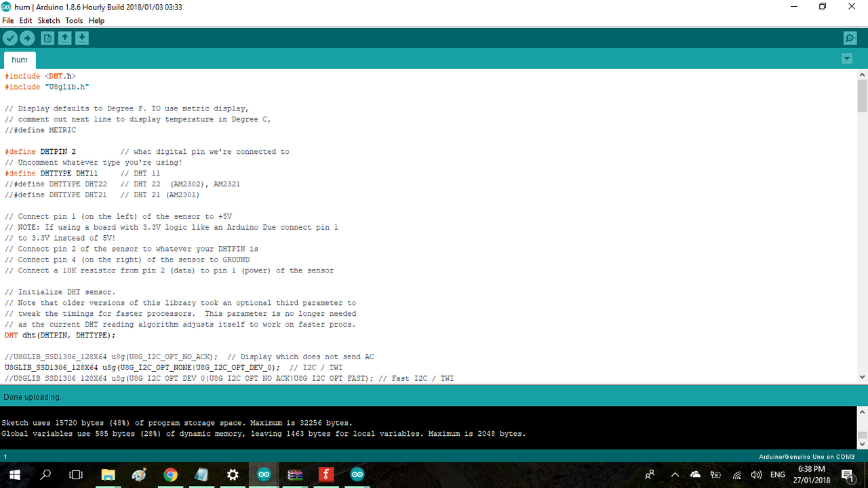Click the console scrollbar down arrow
This screenshot has width=868, height=488.
[863, 445]
